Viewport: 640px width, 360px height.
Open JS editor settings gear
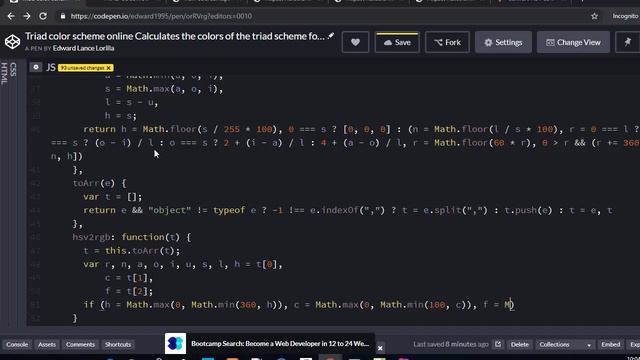(36, 67)
